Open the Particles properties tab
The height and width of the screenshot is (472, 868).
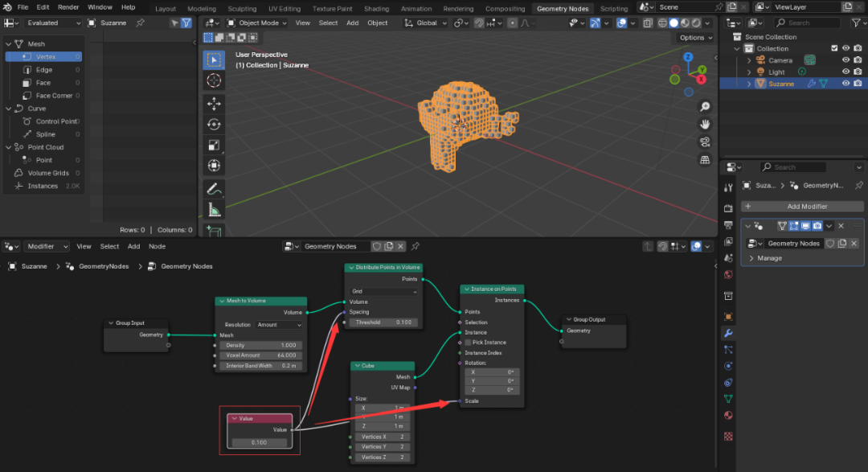(x=728, y=350)
